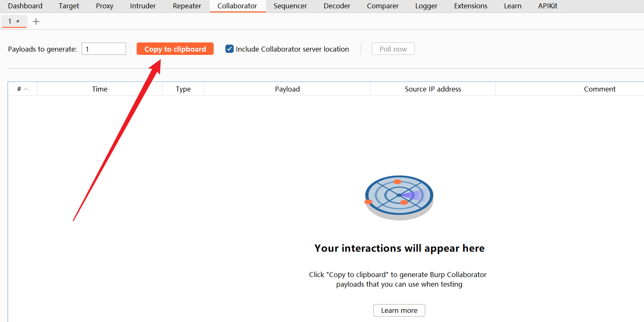The height and width of the screenshot is (322, 644).
Task: Sort the table by Payload column
Action: pos(287,89)
